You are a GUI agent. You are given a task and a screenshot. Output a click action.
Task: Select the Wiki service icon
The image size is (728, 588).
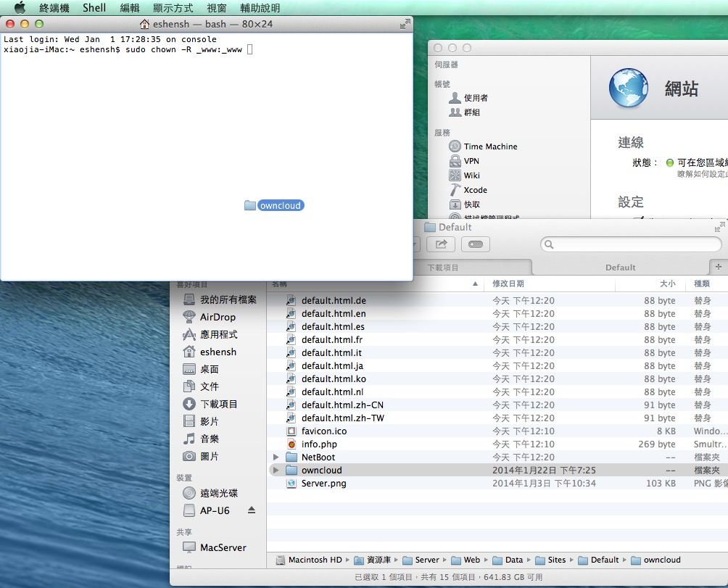(455, 175)
